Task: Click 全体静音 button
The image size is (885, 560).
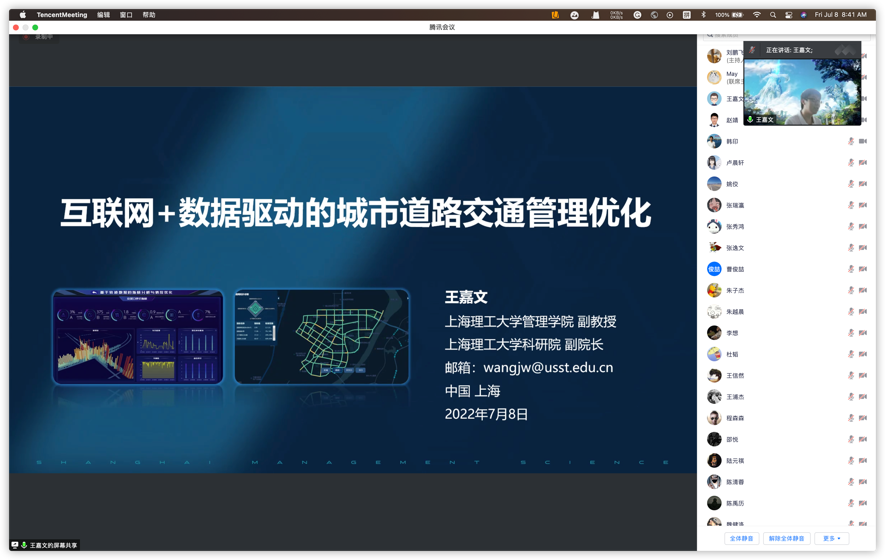Action: tap(741, 538)
